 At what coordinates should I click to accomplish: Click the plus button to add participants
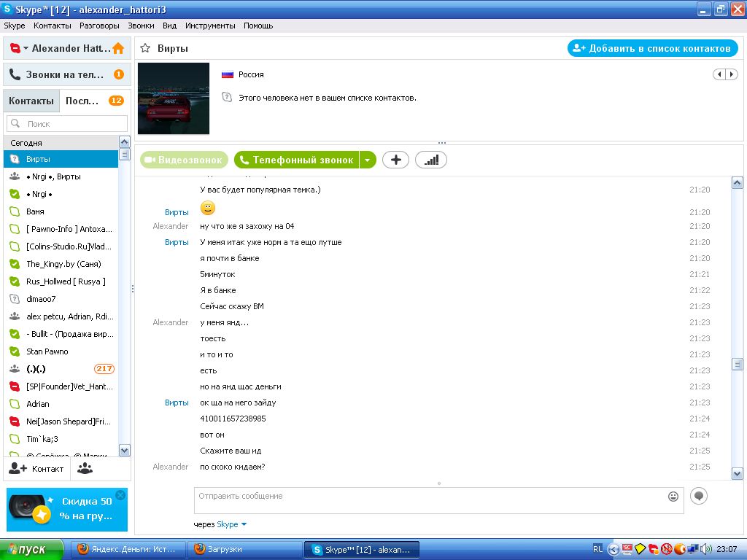(x=395, y=160)
